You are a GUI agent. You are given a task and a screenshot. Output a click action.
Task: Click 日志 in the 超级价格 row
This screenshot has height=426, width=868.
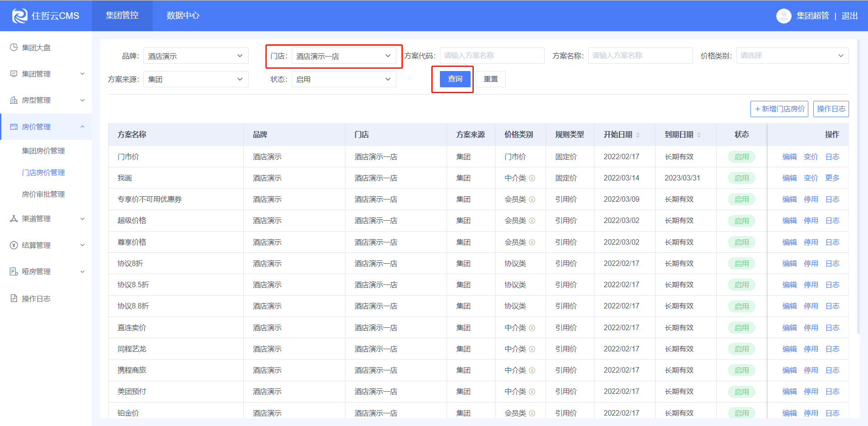click(x=832, y=221)
